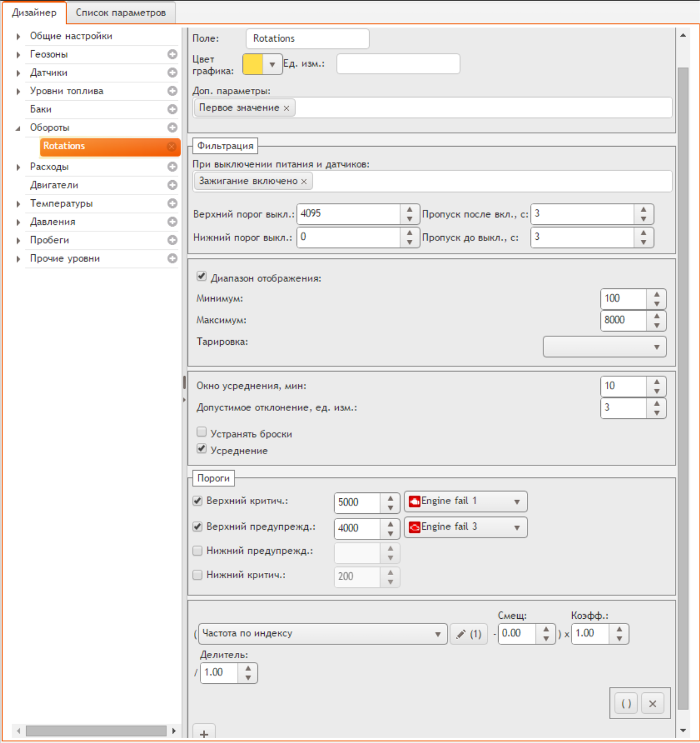Select the Rotations tree item
The image size is (700, 743).
pos(110,146)
